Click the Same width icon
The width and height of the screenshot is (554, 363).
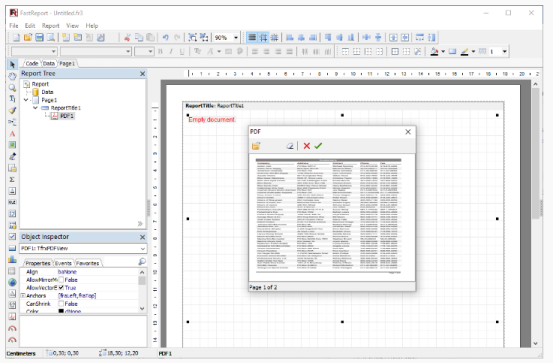tap(420, 37)
